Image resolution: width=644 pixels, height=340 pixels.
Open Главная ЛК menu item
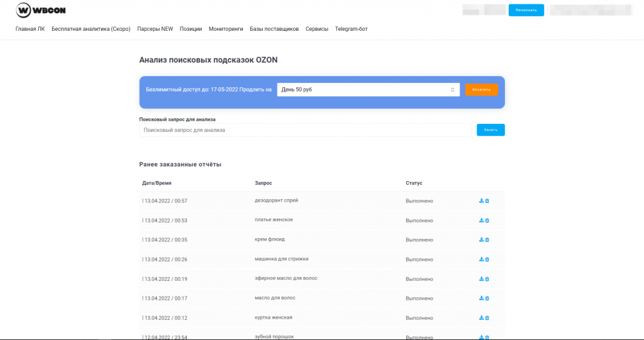pos(30,29)
